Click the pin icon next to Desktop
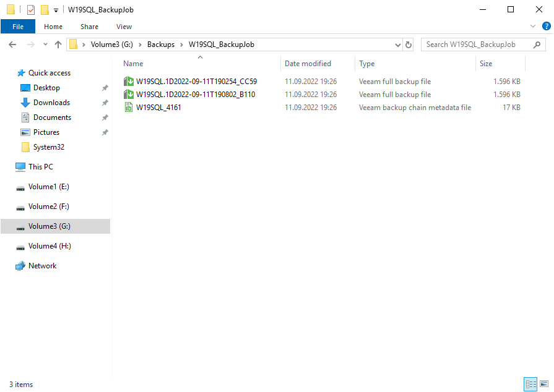This screenshot has width=554, height=392. point(105,88)
